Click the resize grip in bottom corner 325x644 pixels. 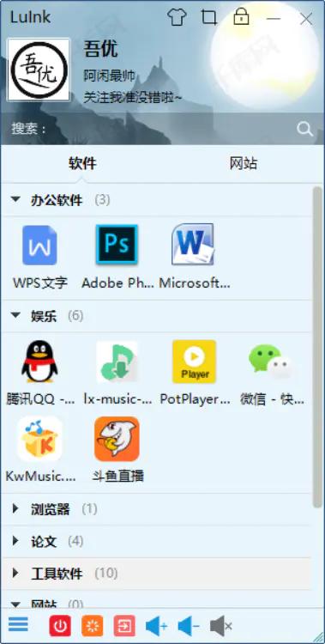pyautogui.click(x=318, y=637)
